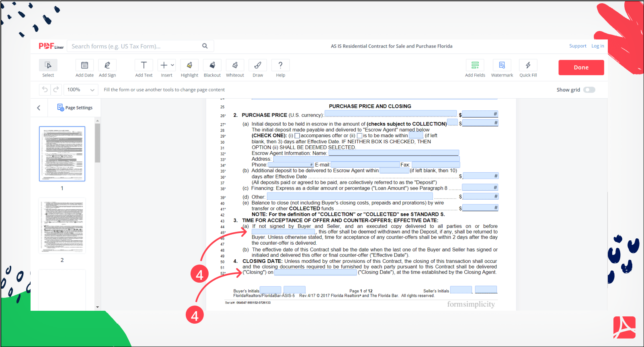
Task: Click the Insert plus icon
Action: 164,65
